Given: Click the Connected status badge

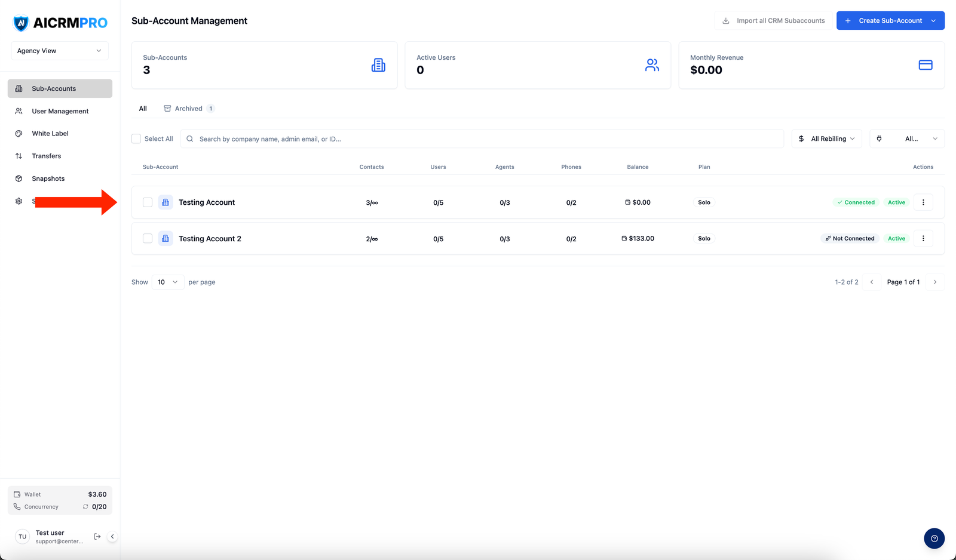Looking at the screenshot, I should pyautogui.click(x=856, y=202).
